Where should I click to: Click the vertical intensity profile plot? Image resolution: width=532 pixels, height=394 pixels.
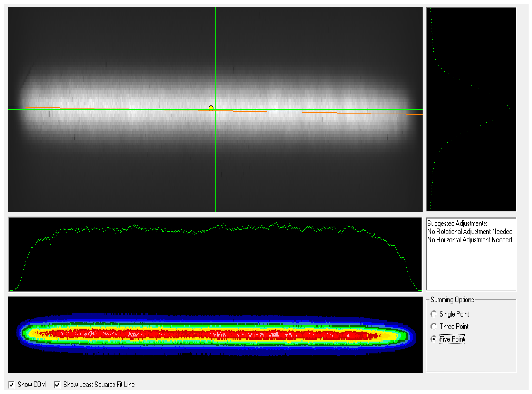[471, 109]
